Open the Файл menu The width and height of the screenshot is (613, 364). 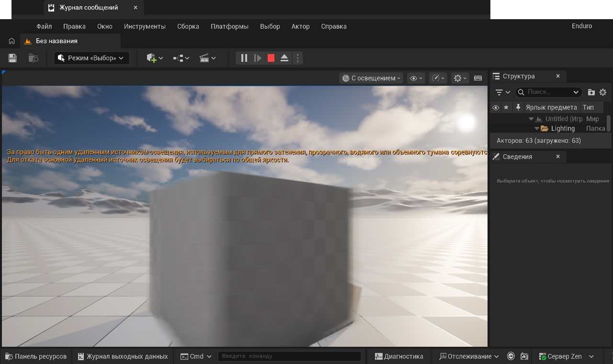[44, 26]
